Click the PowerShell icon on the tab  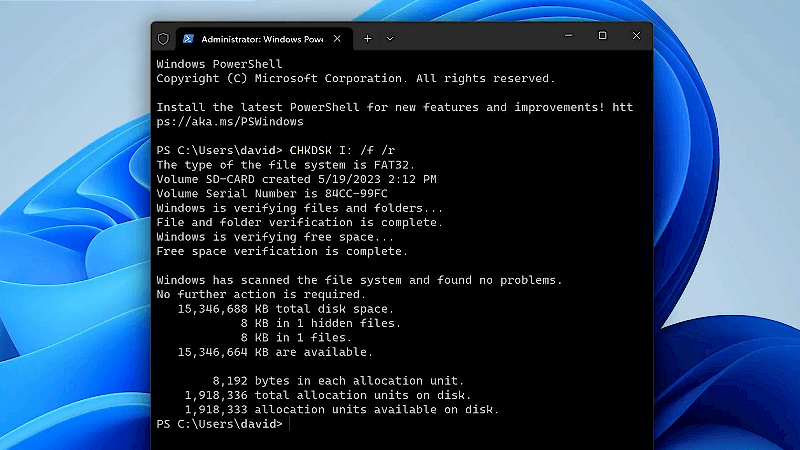188,39
